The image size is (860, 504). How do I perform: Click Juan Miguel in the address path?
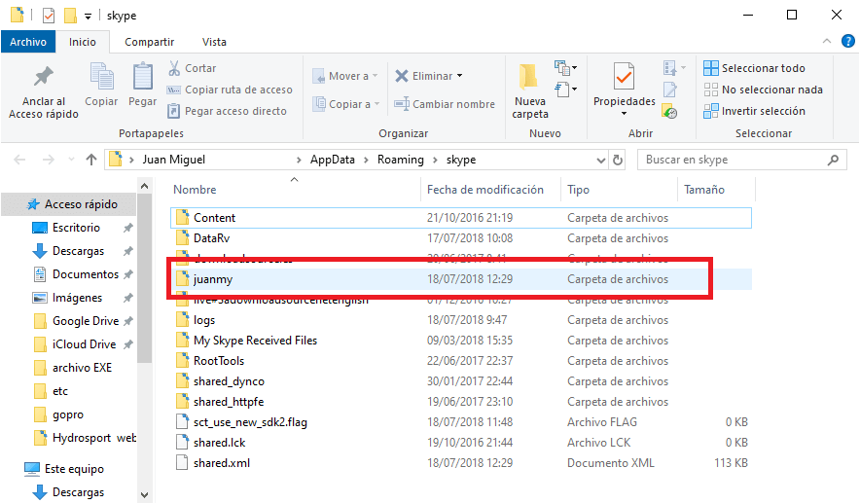pyautogui.click(x=174, y=160)
